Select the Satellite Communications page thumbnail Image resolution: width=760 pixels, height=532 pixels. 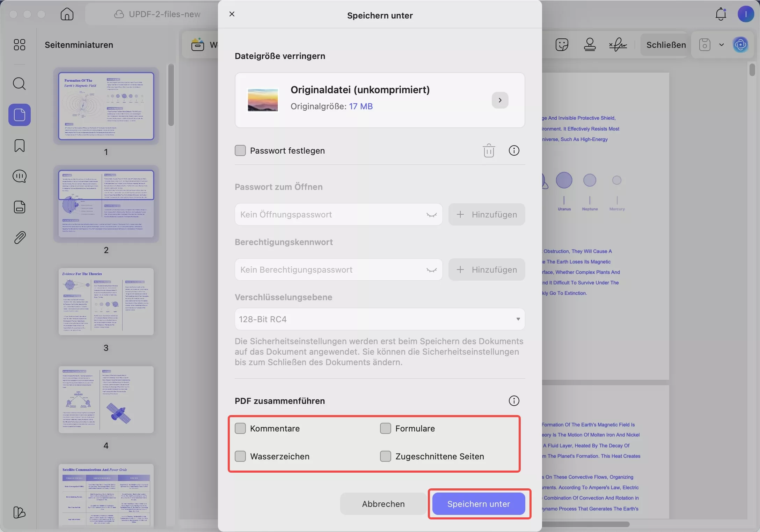[106, 495]
